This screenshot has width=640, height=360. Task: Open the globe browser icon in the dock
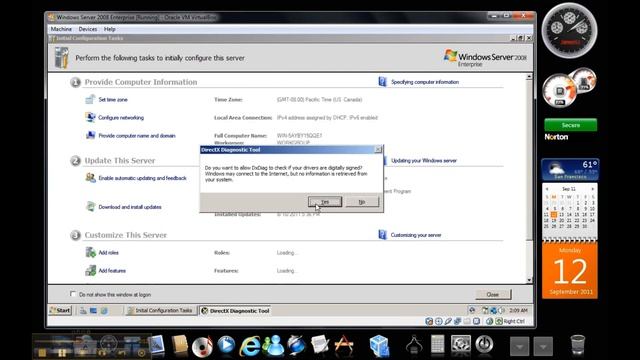pyautogui.click(x=296, y=345)
